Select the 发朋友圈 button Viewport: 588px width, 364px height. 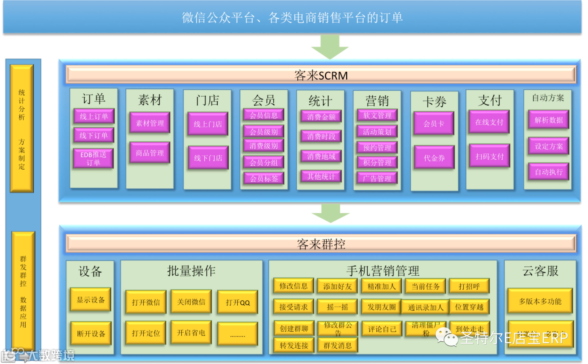[381, 307]
